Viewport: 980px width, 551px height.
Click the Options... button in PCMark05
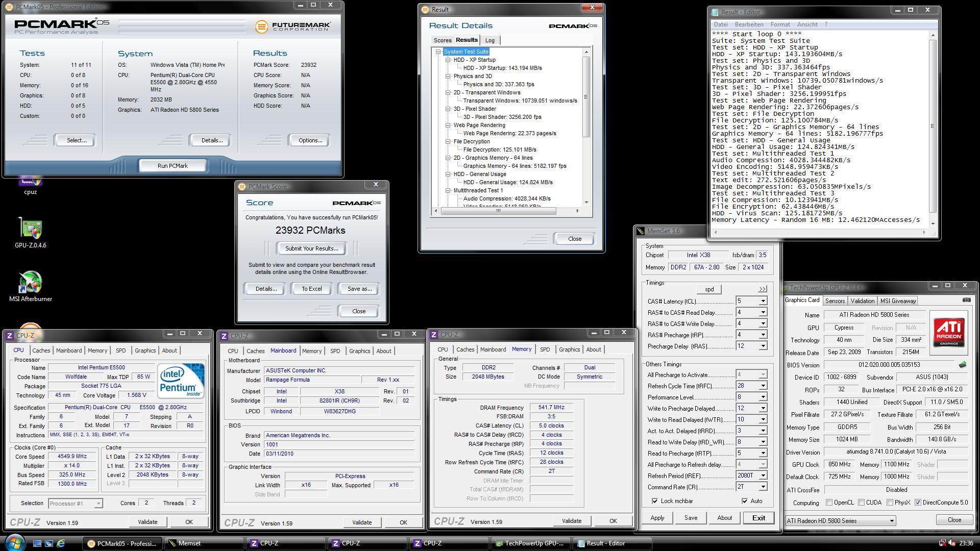point(310,140)
